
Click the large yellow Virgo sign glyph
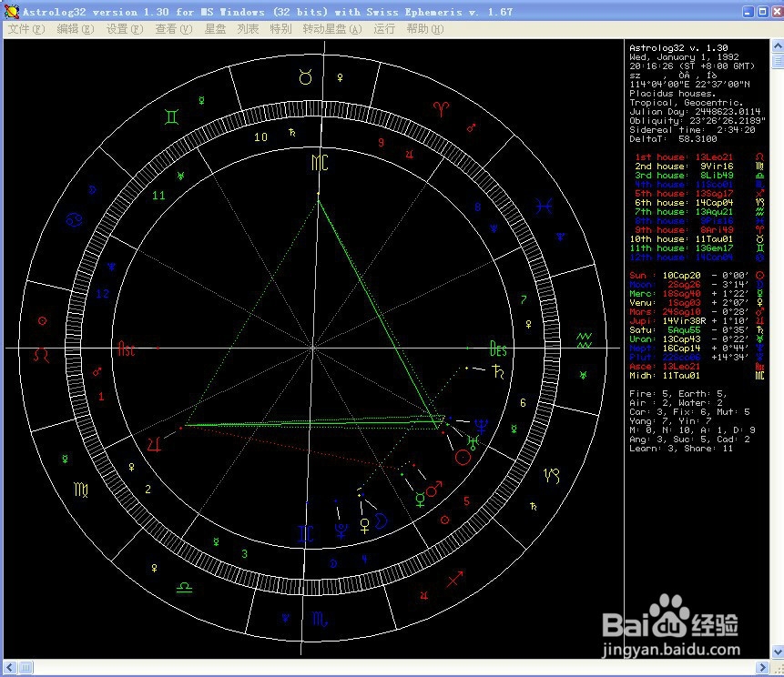[81, 490]
